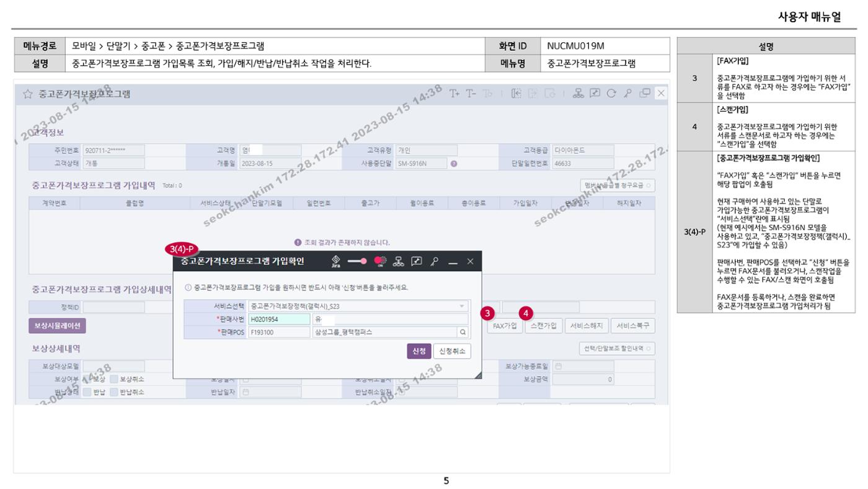The width and height of the screenshot is (868, 489).
Task: Click the purple help icon next to 사용중단말
Action: click(454, 164)
